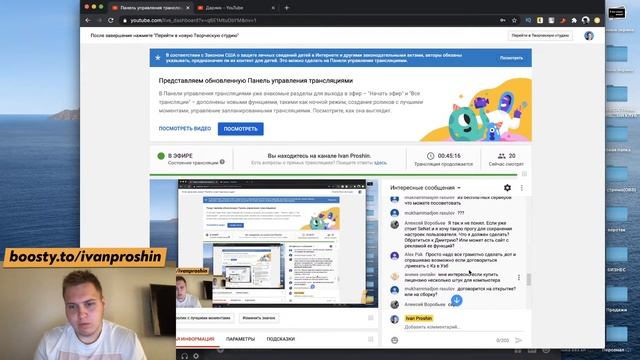
Task: Click ПОСМОТРЕТЬ ВИДЕО link
Action: (185, 129)
